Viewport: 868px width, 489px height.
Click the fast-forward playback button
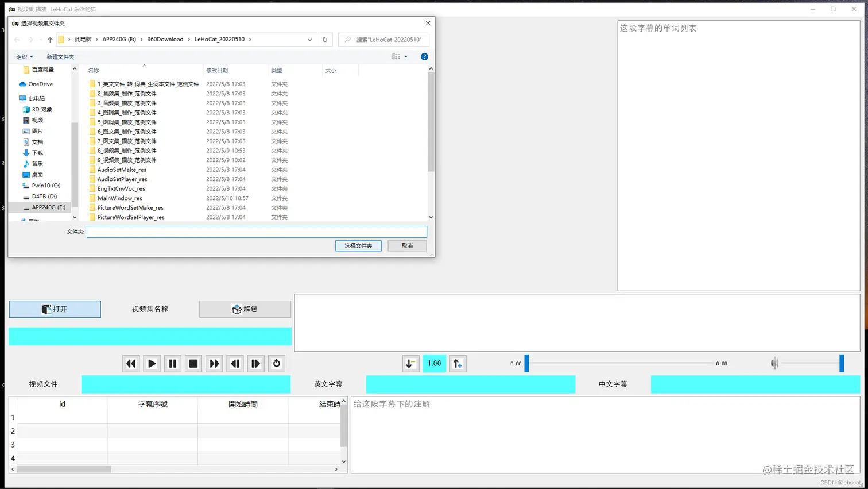coord(214,364)
